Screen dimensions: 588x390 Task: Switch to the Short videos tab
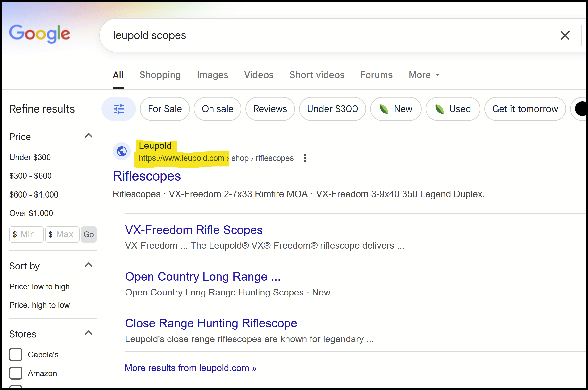click(317, 75)
